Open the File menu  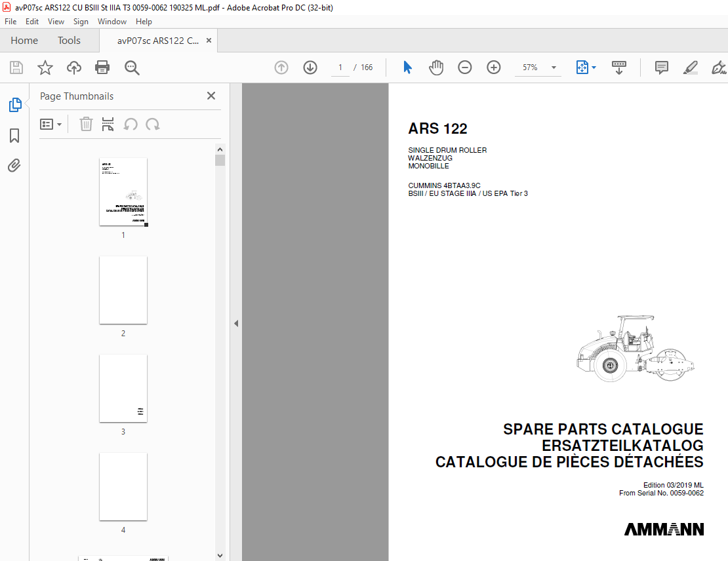(10, 22)
